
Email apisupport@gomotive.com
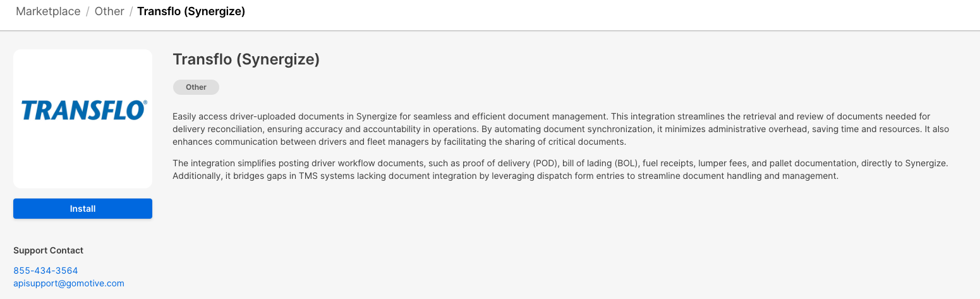click(x=69, y=283)
